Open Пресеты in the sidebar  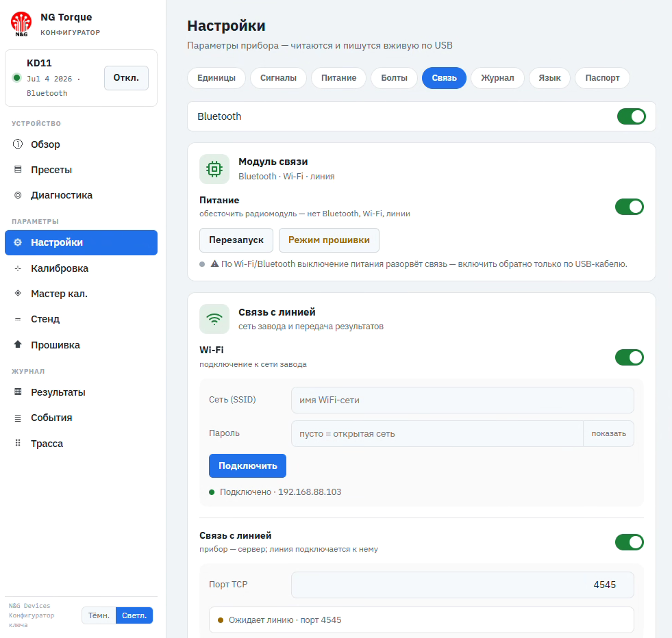(x=81, y=170)
